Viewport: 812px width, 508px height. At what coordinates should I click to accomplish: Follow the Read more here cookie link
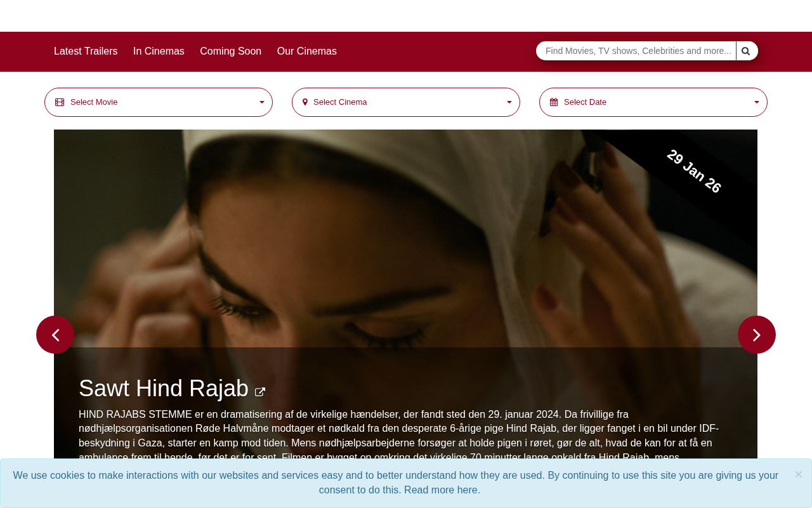(x=441, y=490)
